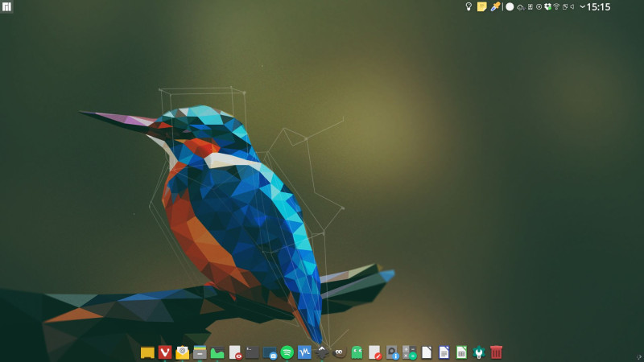The width and height of the screenshot is (644, 362).
Task: Open the email client in the dock
Action: tap(183, 352)
